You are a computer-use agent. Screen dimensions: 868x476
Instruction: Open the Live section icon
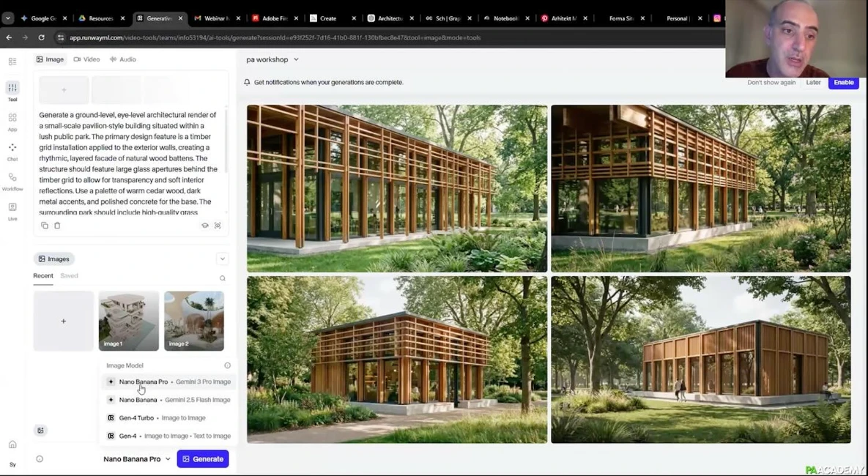tap(12, 211)
